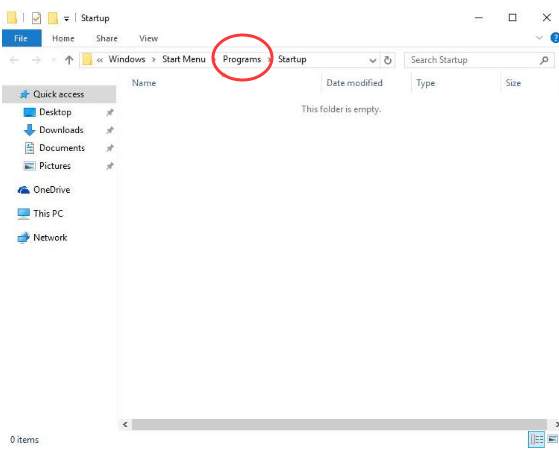The height and width of the screenshot is (451, 559).
Task: Expand the chevron after Programs in path
Action: tap(270, 60)
